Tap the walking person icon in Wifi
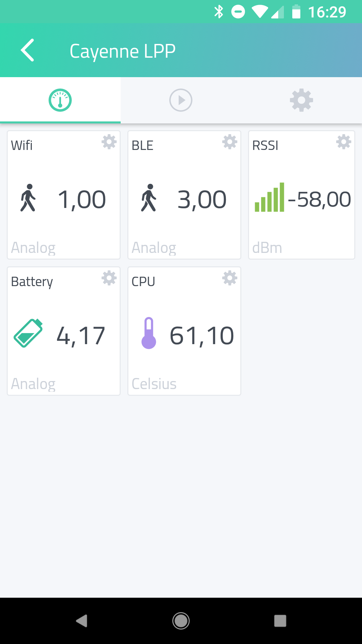 click(28, 198)
